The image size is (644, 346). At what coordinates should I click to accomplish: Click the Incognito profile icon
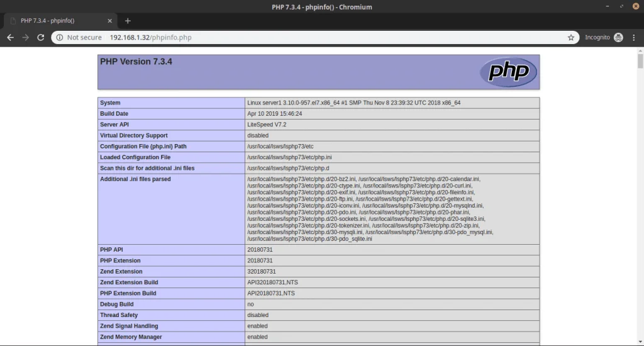(x=618, y=38)
